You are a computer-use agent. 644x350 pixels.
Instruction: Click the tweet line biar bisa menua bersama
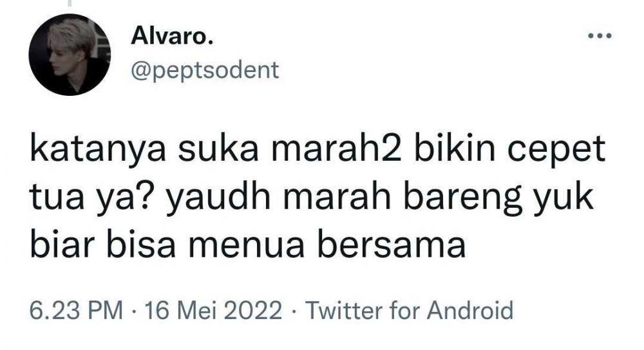pyautogui.click(x=248, y=246)
